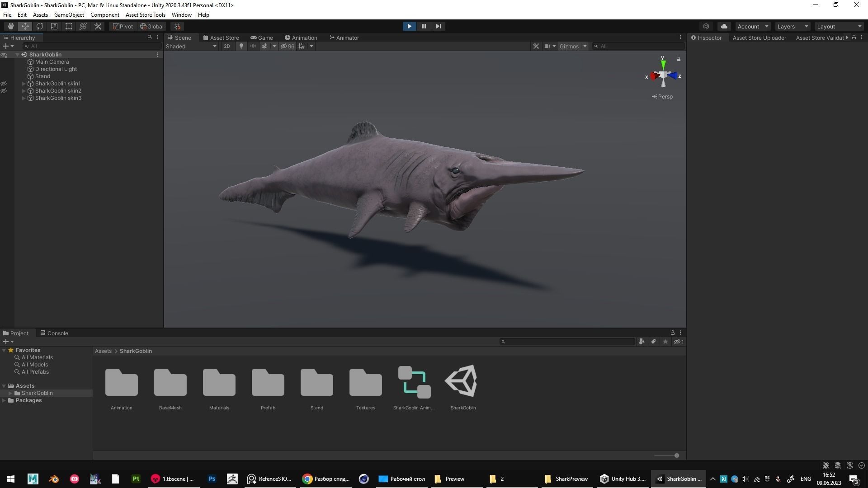This screenshot has height=488, width=868.
Task: Open grid settings dropdown arrow
Action: [x=311, y=46]
